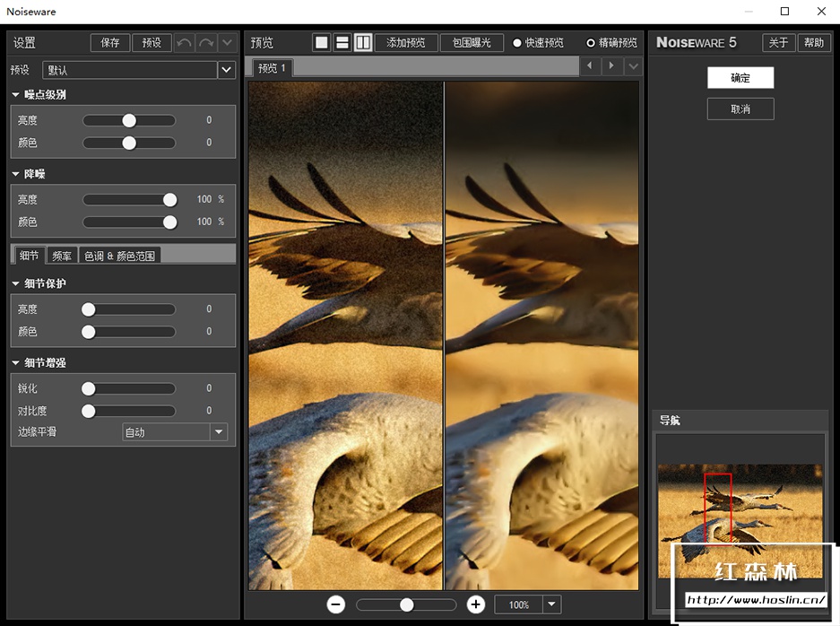Go to next preview tab arrow

[x=612, y=66]
